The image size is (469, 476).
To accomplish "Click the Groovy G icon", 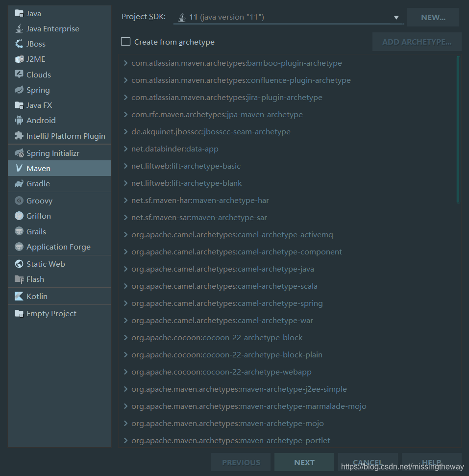I will coord(19,200).
